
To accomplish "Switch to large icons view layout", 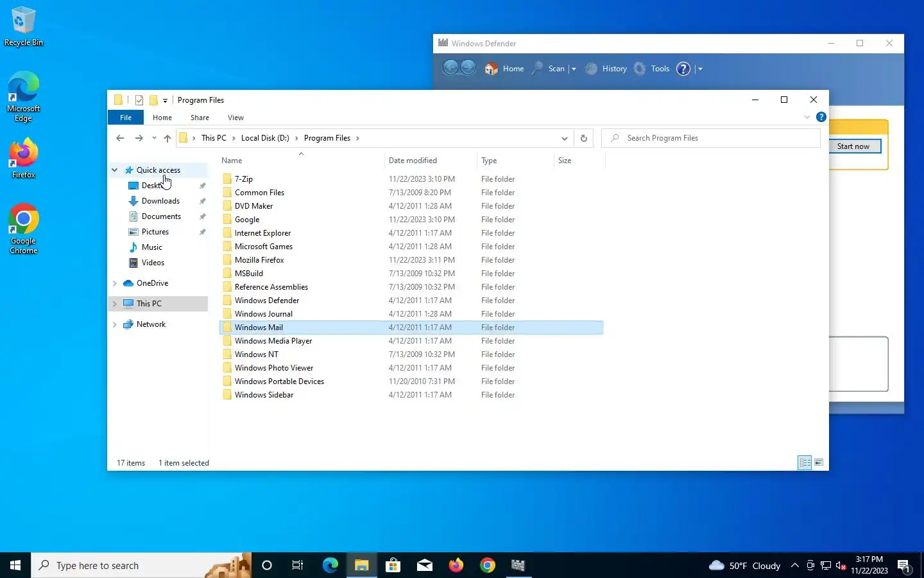I will pyautogui.click(x=819, y=462).
